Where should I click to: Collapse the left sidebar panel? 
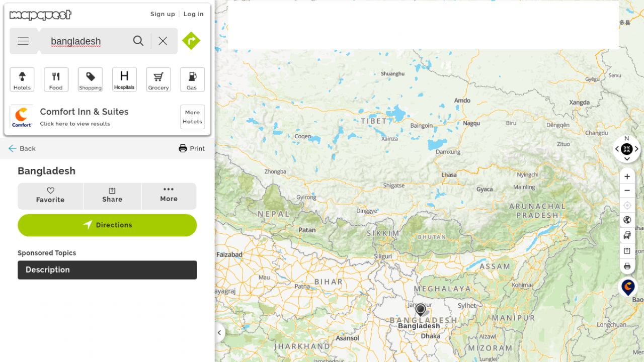(219, 333)
